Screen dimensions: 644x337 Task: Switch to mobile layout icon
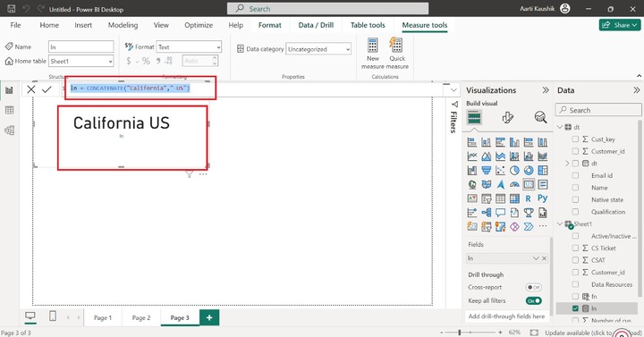click(53, 316)
